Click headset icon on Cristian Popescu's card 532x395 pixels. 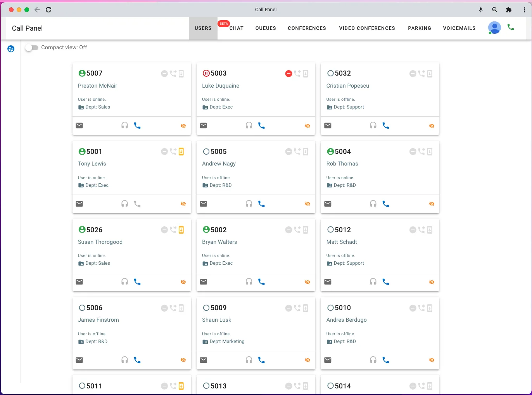point(373,126)
